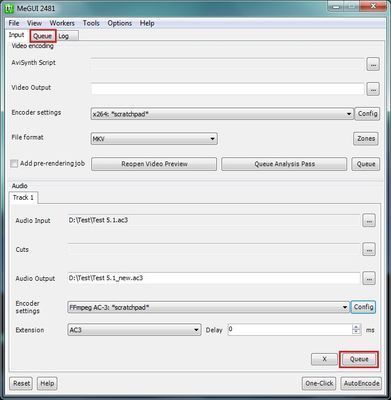Open the Tools menu
Image resolution: width=391 pixels, height=400 pixels.
point(91,23)
